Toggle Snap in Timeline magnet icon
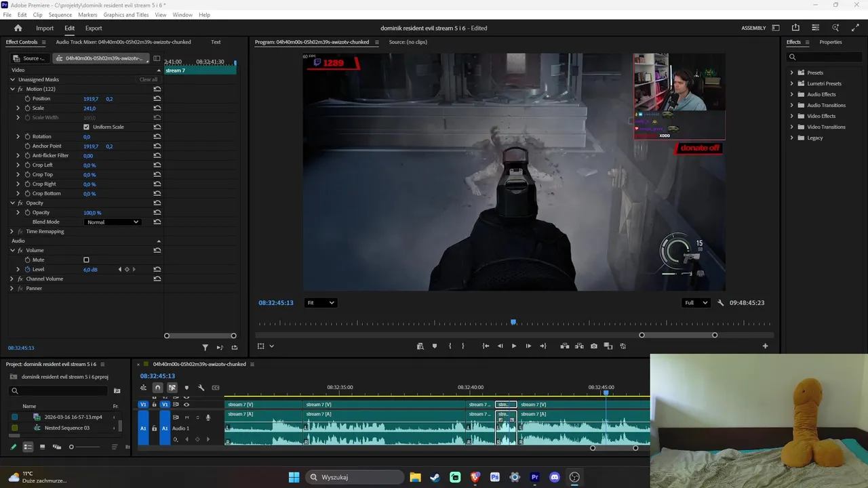 click(157, 388)
